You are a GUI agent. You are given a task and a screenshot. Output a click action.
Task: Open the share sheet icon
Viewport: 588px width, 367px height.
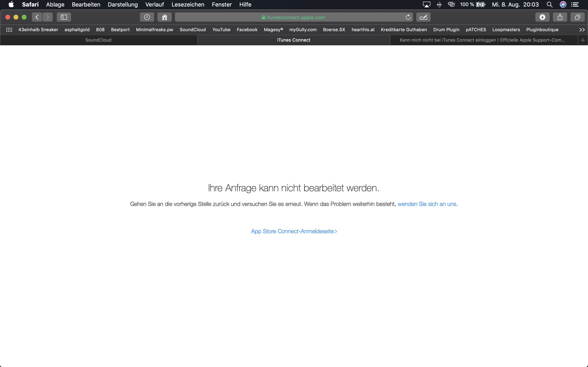point(560,17)
